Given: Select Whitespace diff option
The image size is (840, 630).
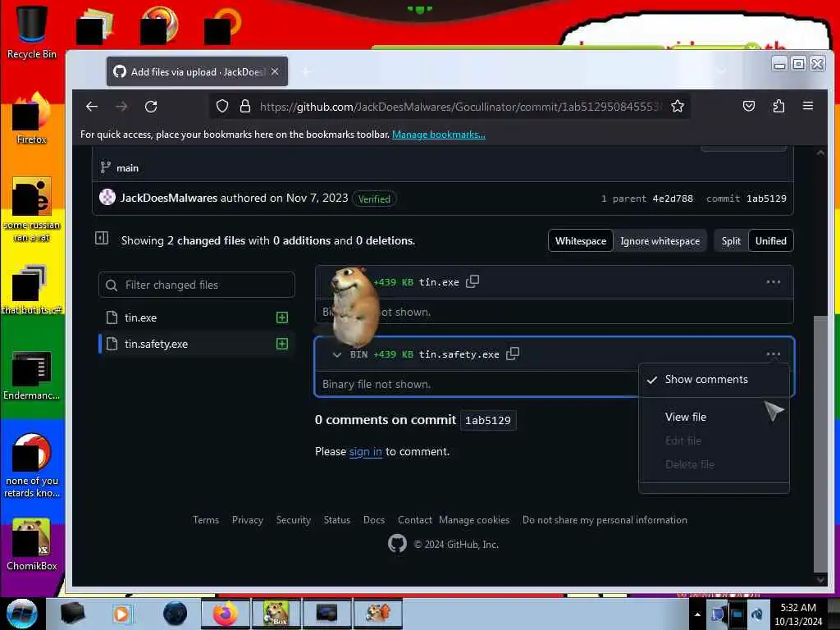Looking at the screenshot, I should click(581, 241).
